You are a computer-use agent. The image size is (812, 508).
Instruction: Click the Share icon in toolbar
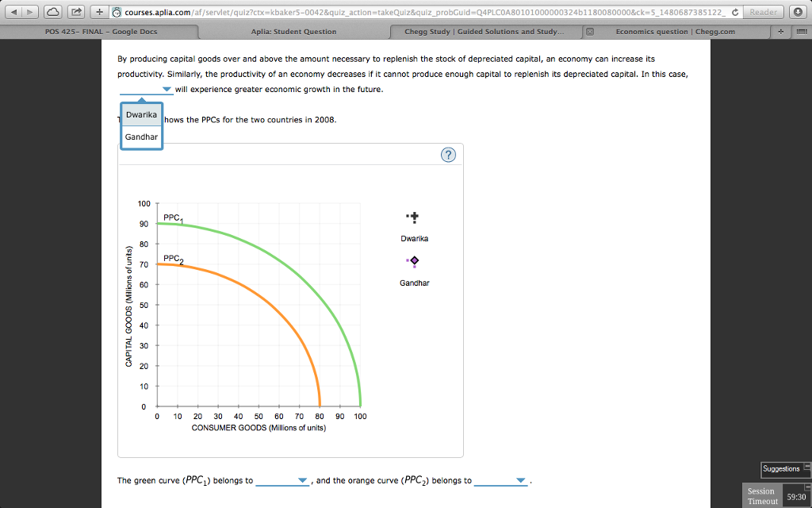click(x=76, y=11)
